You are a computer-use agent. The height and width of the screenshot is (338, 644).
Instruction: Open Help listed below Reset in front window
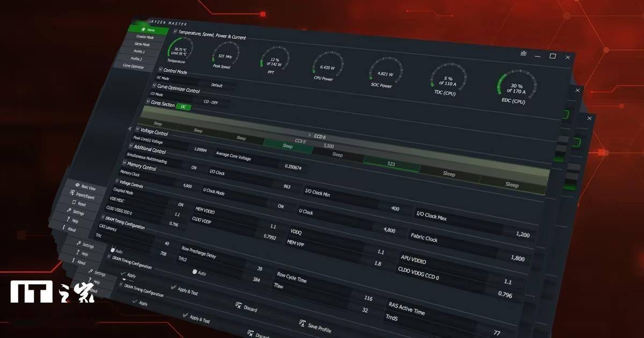pos(72,220)
